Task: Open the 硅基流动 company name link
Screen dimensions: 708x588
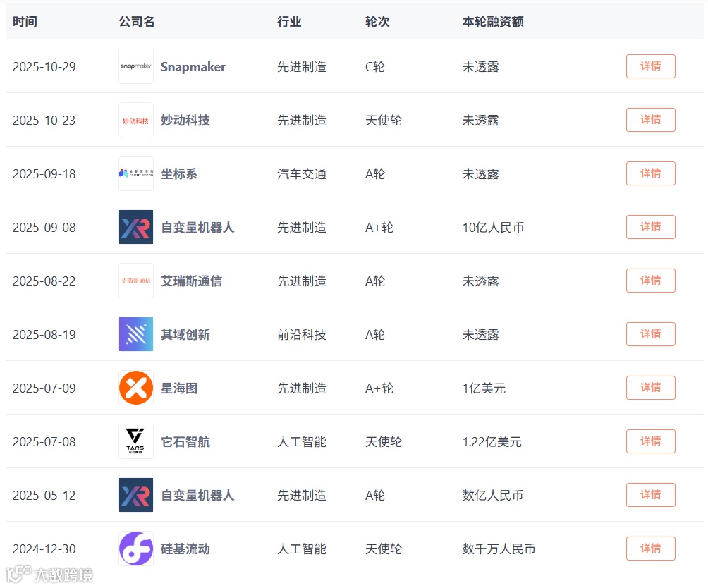Action: click(185, 549)
